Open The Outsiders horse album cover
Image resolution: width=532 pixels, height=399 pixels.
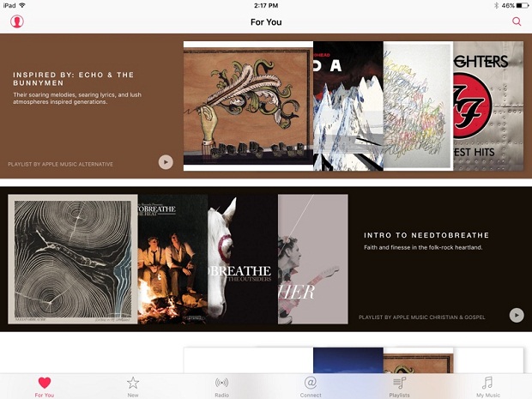(243, 259)
